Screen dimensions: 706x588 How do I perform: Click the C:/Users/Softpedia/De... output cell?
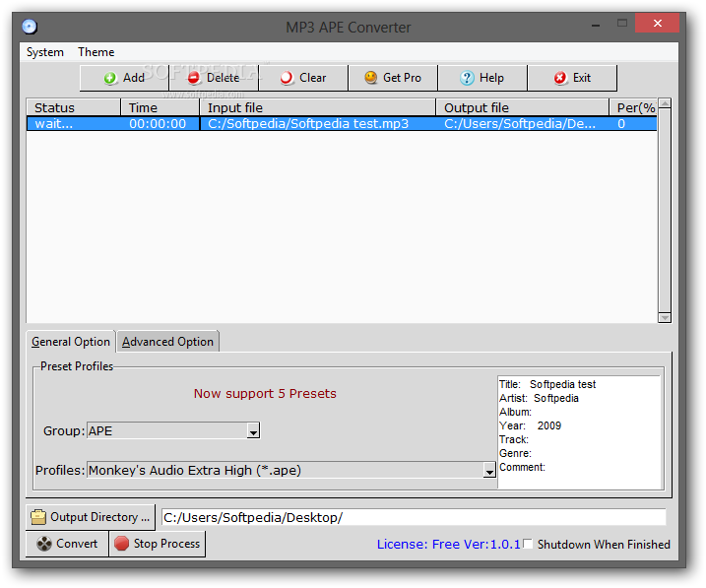point(522,124)
